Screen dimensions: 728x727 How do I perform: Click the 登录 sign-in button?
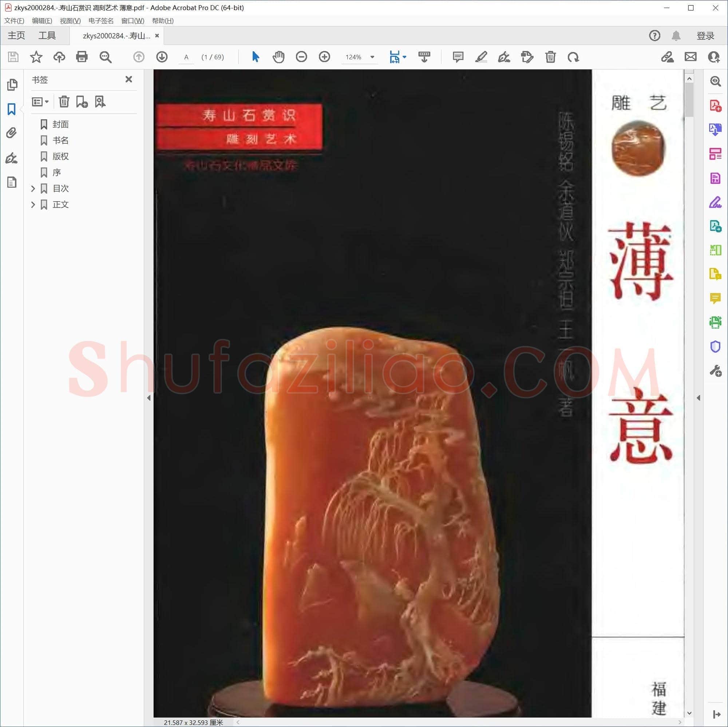[x=705, y=36]
